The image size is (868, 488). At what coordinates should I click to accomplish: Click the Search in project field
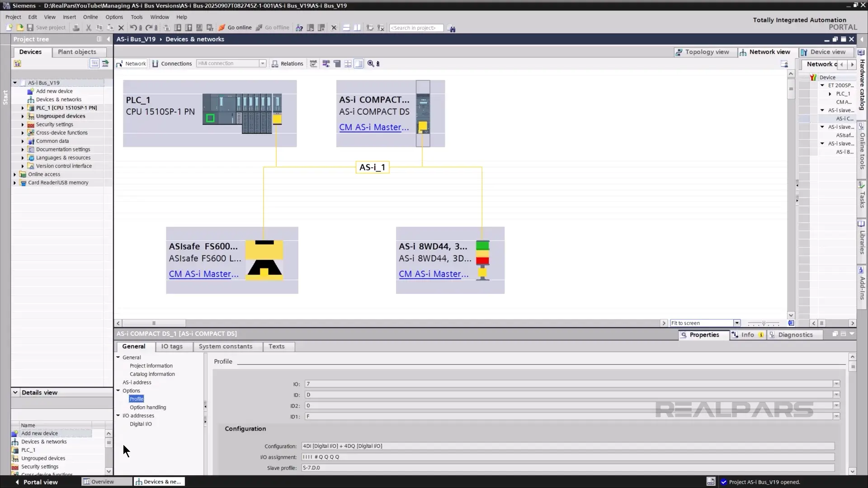416,28
